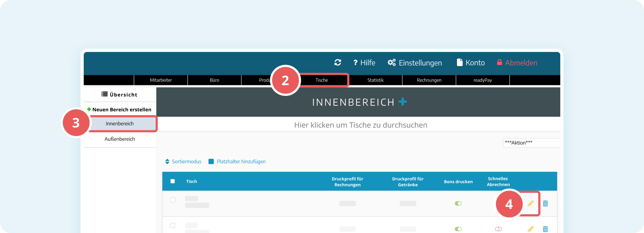Image resolution: width=644 pixels, height=233 pixels.
Task: Open the Konto account page
Action: (471, 63)
